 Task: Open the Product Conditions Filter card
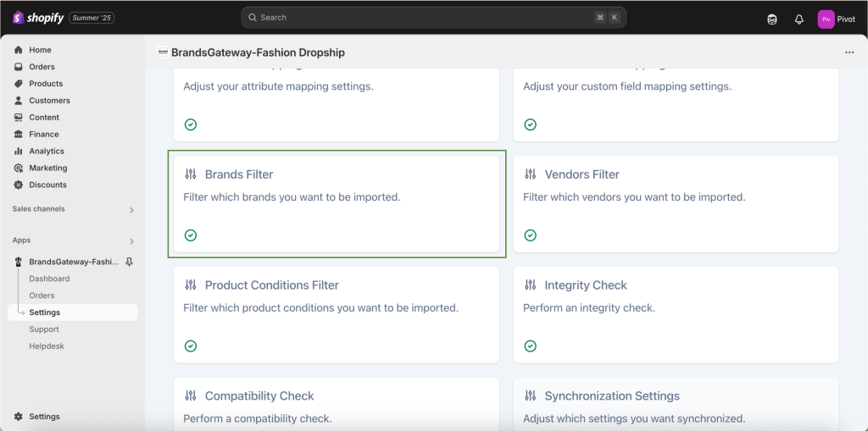tap(337, 315)
